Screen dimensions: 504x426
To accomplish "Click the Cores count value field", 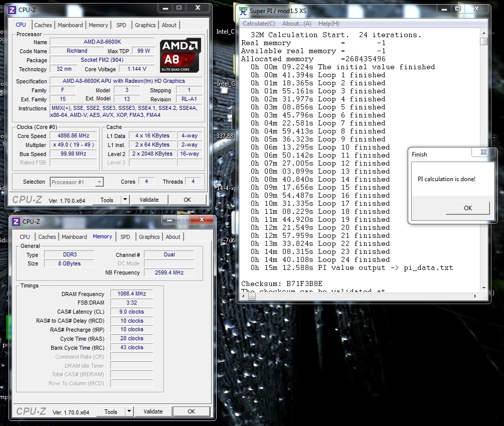I will click(146, 181).
